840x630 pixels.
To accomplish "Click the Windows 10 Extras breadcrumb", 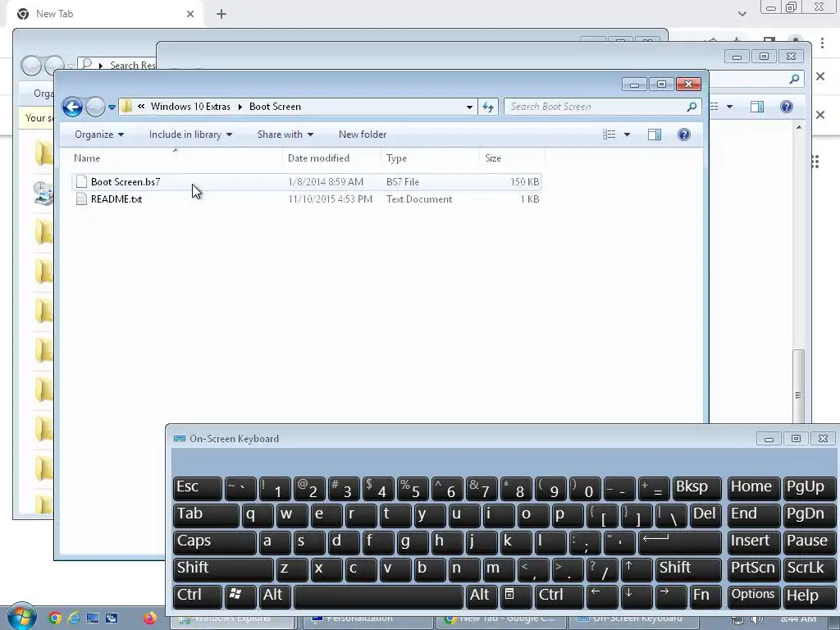I will click(190, 107).
